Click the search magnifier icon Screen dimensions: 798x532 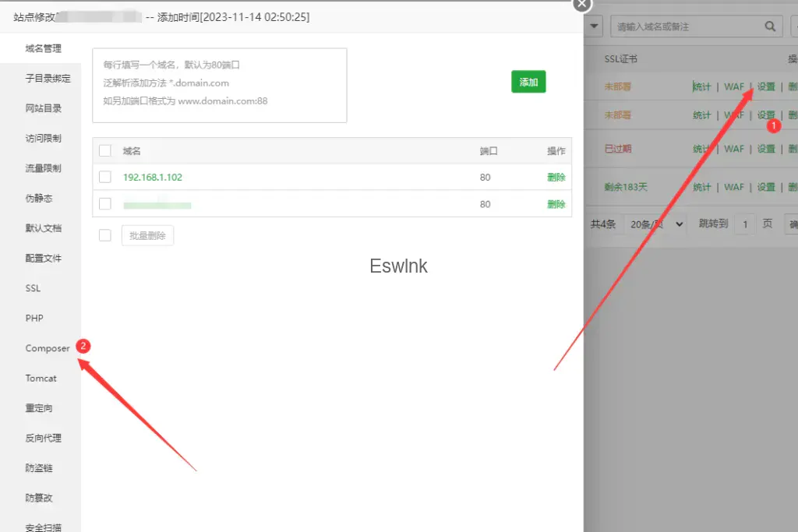771,26
